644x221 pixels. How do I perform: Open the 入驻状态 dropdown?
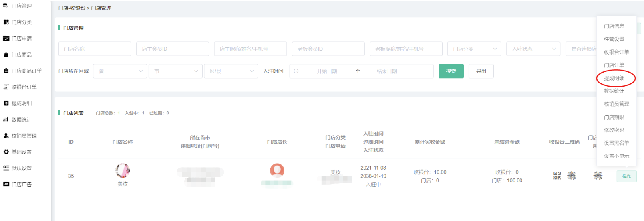pyautogui.click(x=533, y=49)
